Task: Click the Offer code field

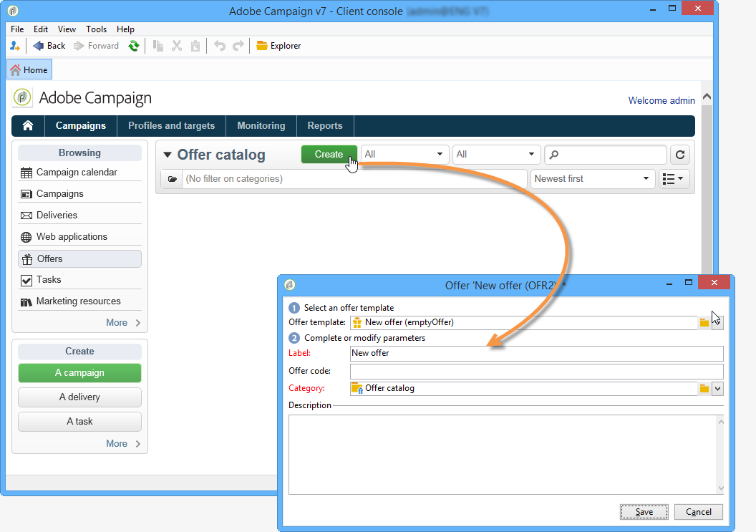Action: pyautogui.click(x=537, y=372)
